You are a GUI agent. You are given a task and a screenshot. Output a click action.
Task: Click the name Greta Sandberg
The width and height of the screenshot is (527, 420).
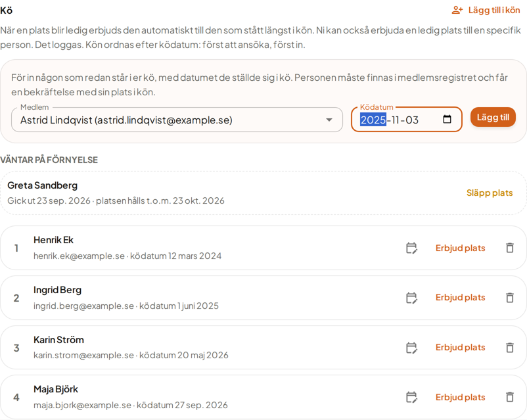(x=42, y=185)
